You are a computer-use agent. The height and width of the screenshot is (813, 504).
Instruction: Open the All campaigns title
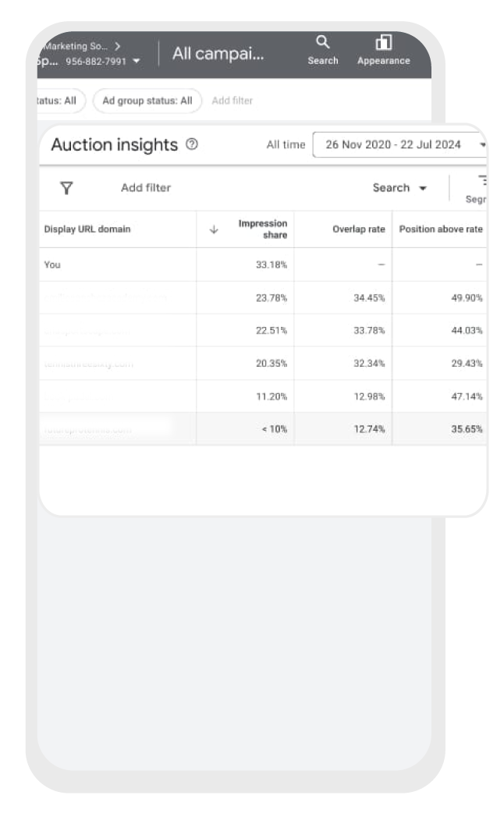coord(218,53)
